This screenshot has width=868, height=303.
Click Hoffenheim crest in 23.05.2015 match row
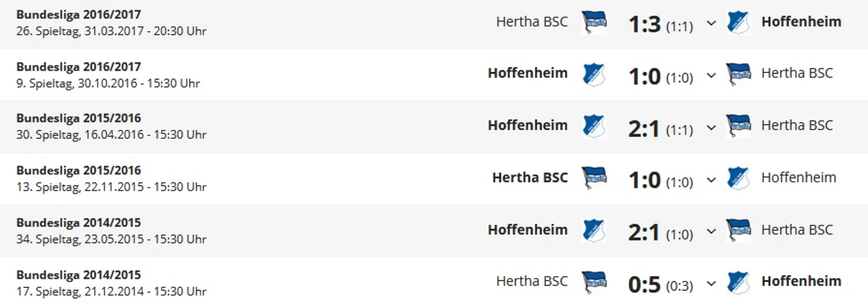coord(594,231)
